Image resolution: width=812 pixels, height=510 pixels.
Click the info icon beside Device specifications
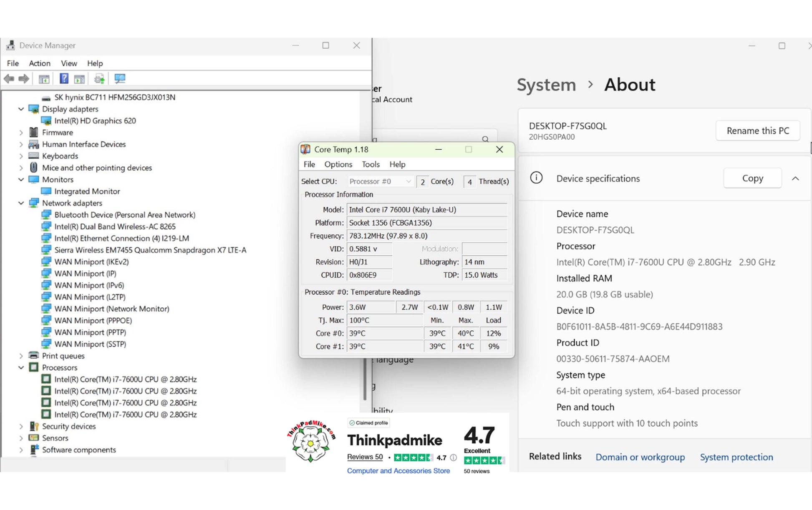(536, 178)
